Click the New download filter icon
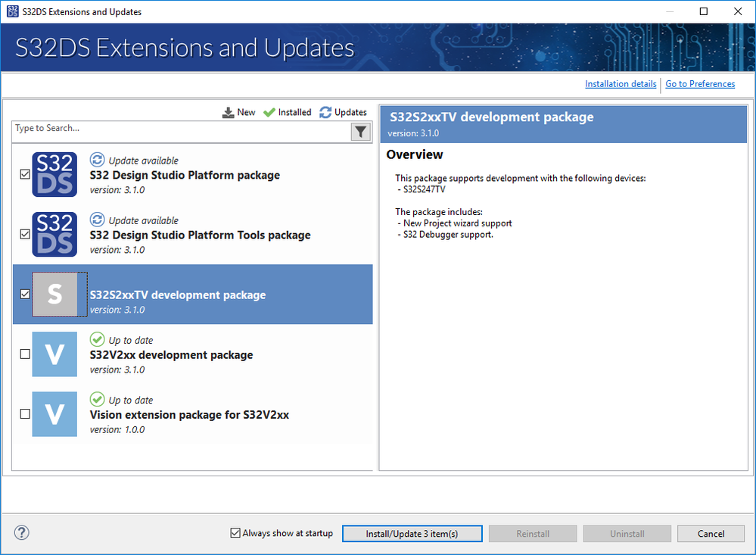This screenshot has height=555, width=756. pyautogui.click(x=229, y=112)
